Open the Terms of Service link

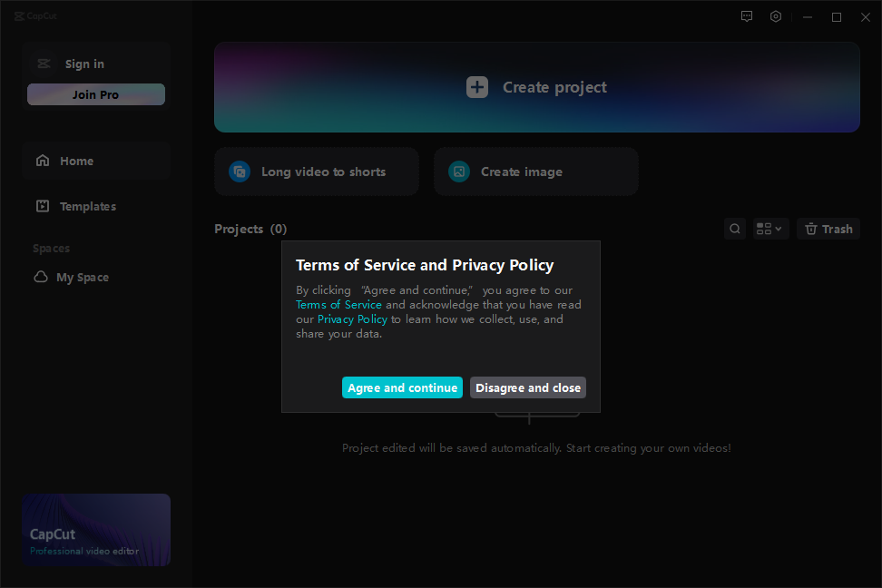[x=338, y=304]
